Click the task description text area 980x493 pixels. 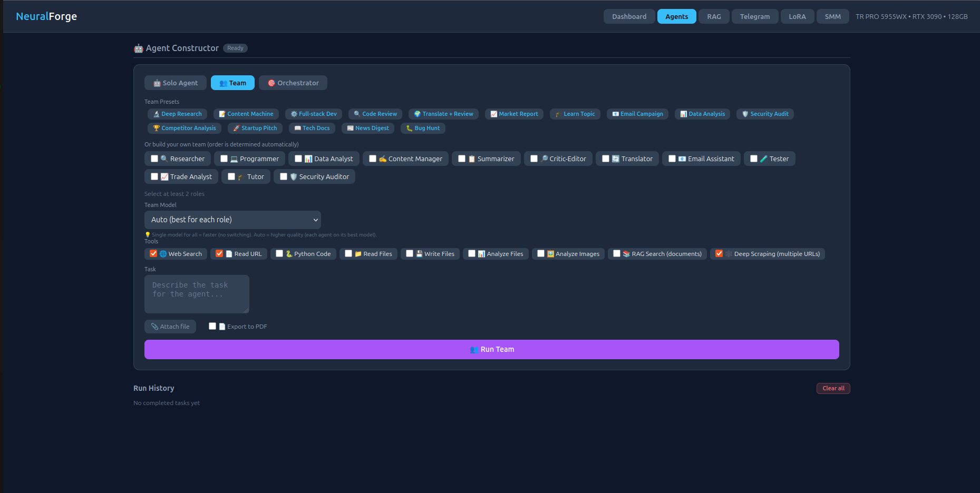pyautogui.click(x=197, y=294)
